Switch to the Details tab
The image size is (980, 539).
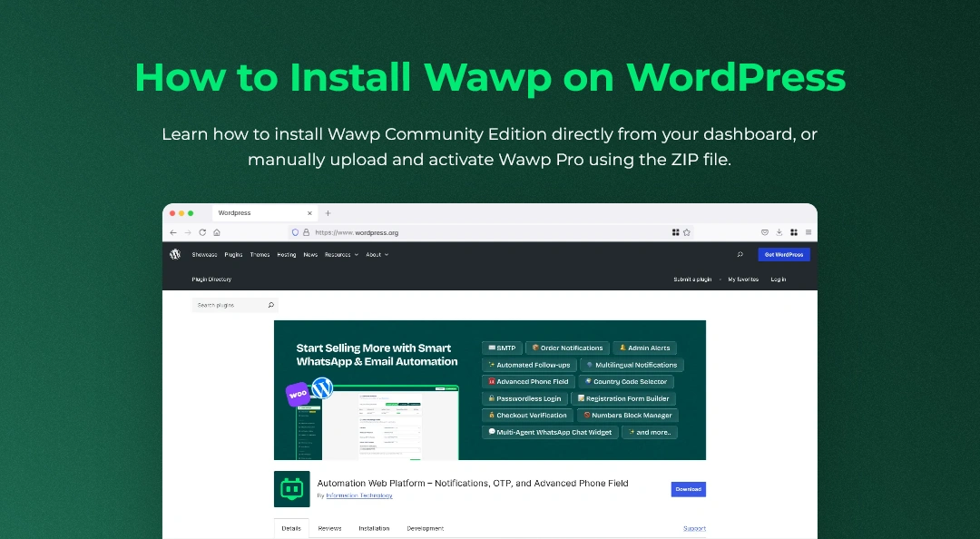[x=291, y=528]
